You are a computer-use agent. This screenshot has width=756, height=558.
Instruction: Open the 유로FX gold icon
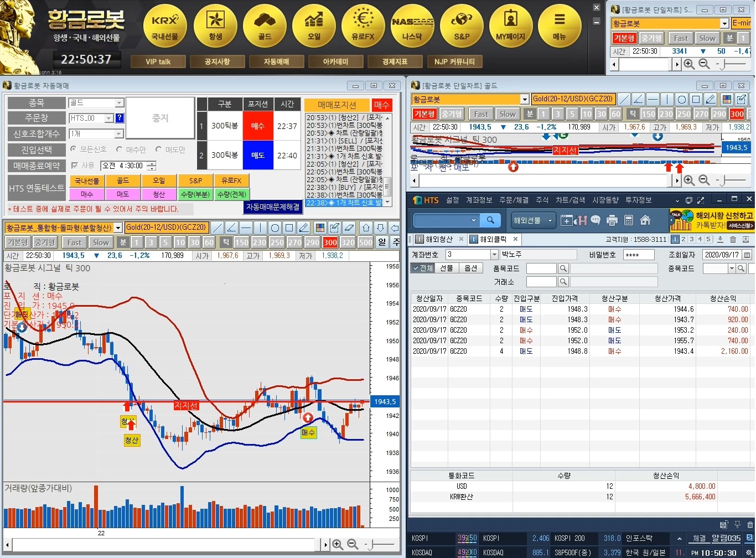363,25
